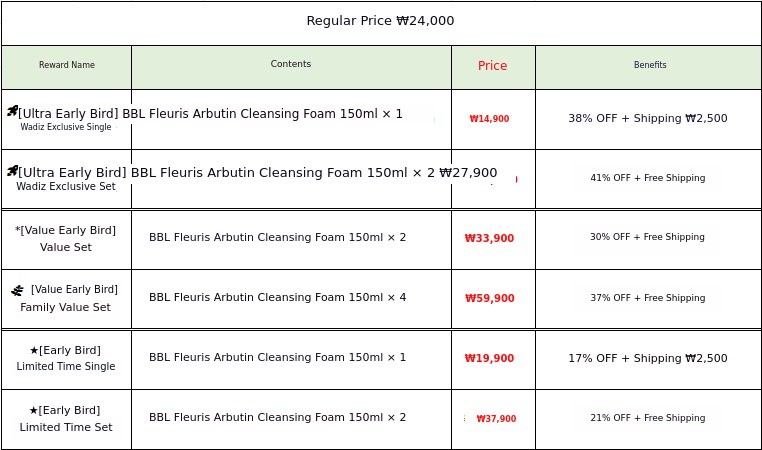Click the ₩37,900 Limited Time Set price
The width and height of the screenshot is (762, 450).
495,419
